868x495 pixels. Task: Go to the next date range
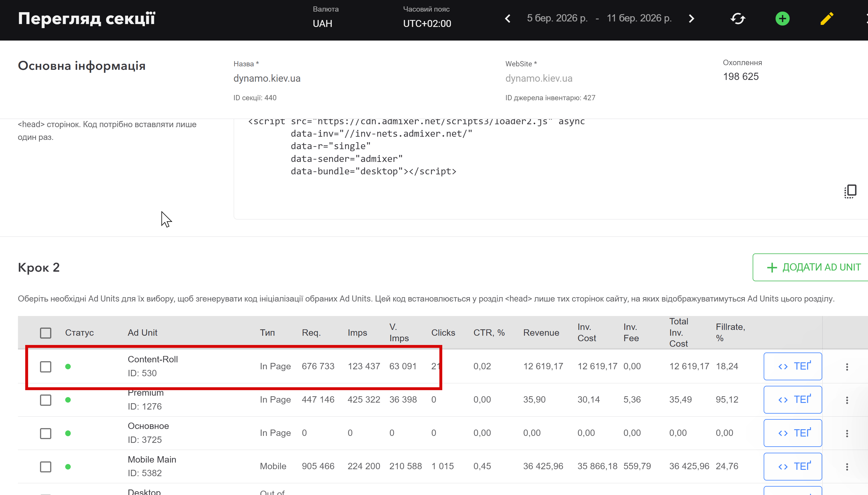click(691, 18)
